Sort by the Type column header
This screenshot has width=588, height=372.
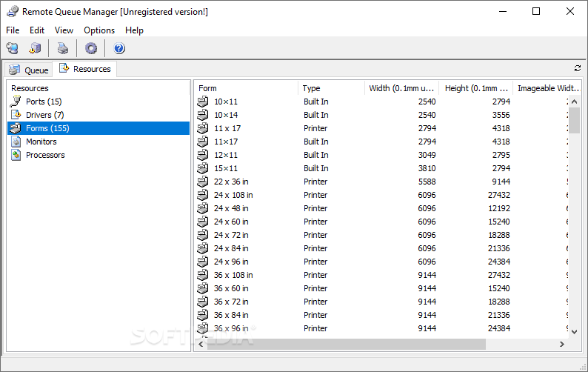(332, 88)
